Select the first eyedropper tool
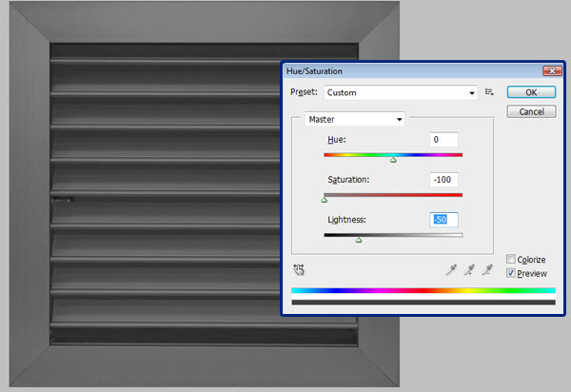571x392 pixels. (x=451, y=270)
